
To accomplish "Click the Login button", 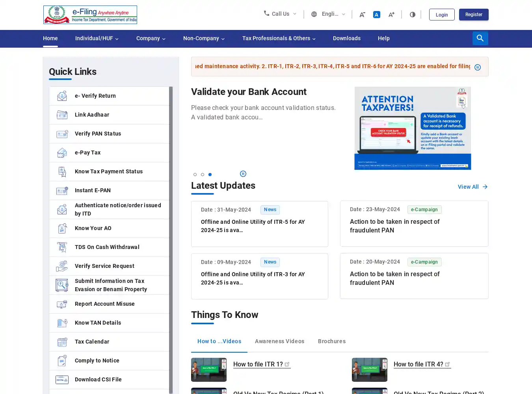I will (442, 15).
